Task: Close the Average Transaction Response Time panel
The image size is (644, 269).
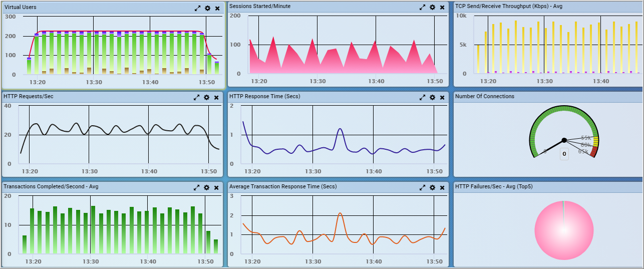Action: [x=442, y=187]
